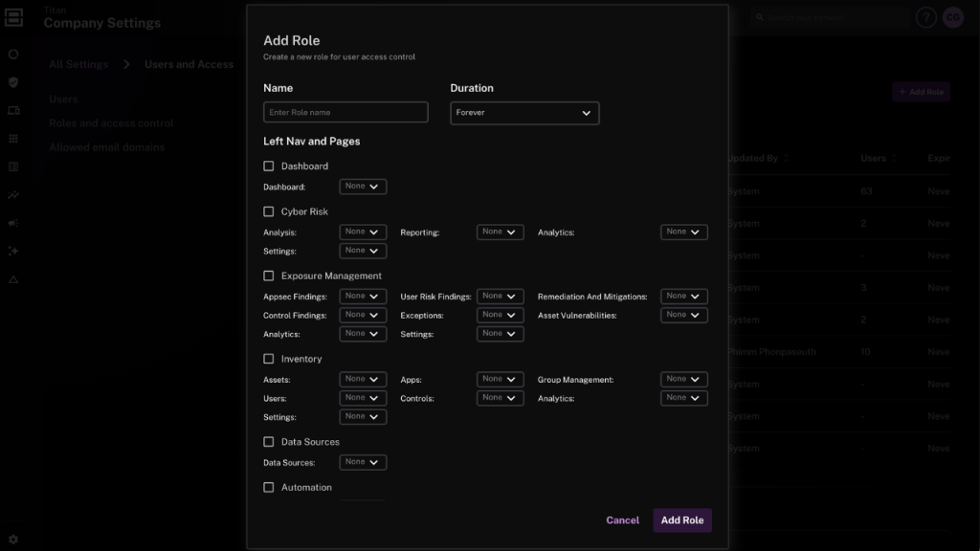The image size is (980, 551).
Task: Click the megaphone announcements icon
Action: point(12,222)
